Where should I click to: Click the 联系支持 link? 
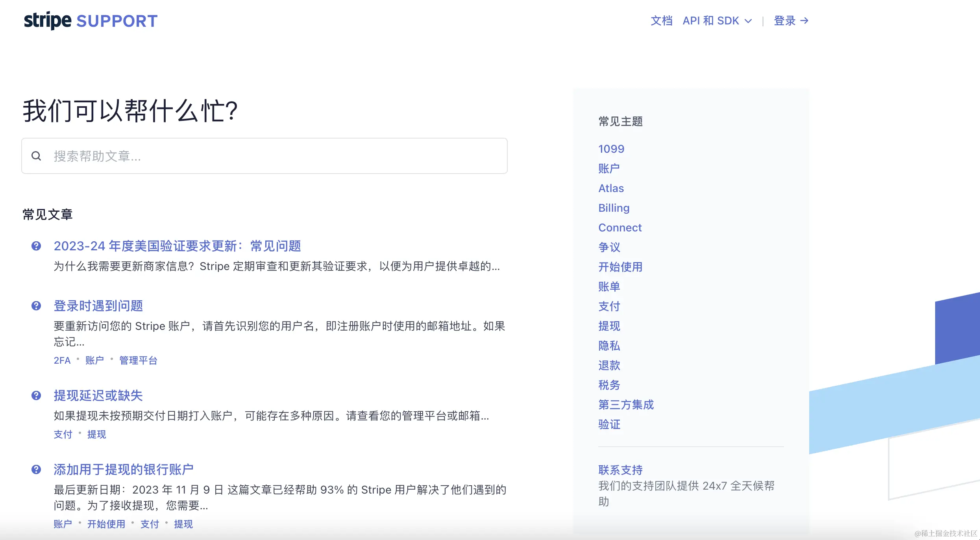click(620, 470)
